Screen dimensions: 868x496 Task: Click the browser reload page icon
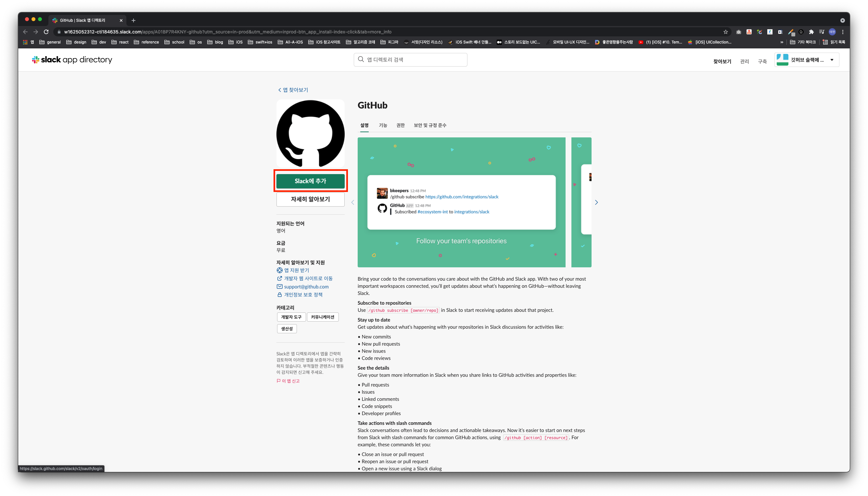click(x=46, y=32)
